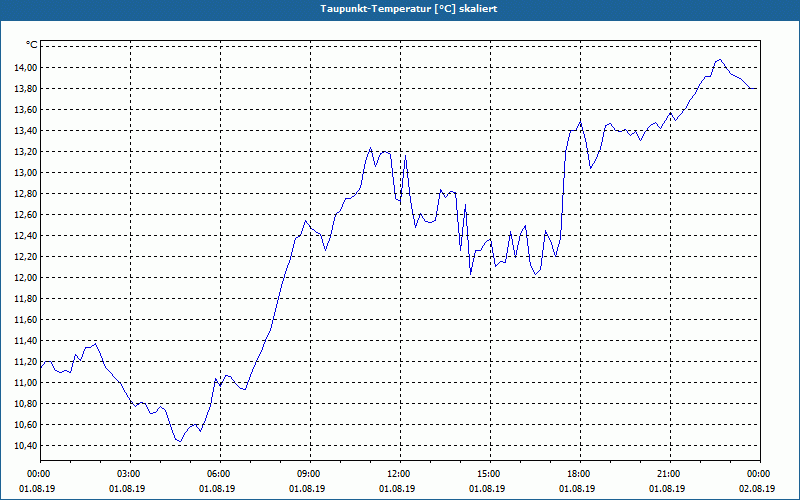Click the 14,00 y-axis value

27,67
